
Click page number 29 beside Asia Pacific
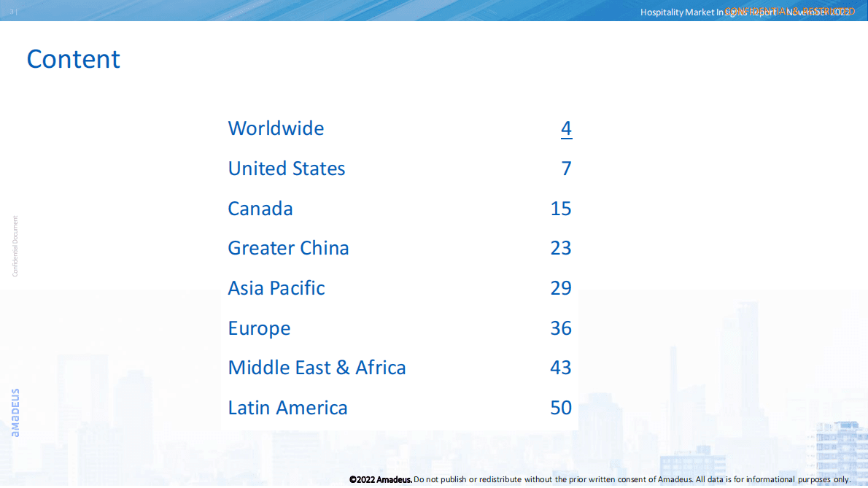(561, 288)
